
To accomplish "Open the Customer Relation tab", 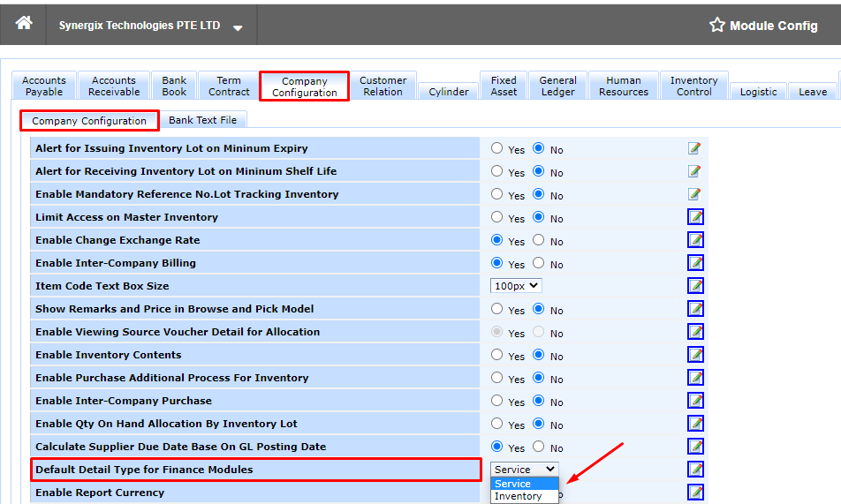I will click(383, 86).
